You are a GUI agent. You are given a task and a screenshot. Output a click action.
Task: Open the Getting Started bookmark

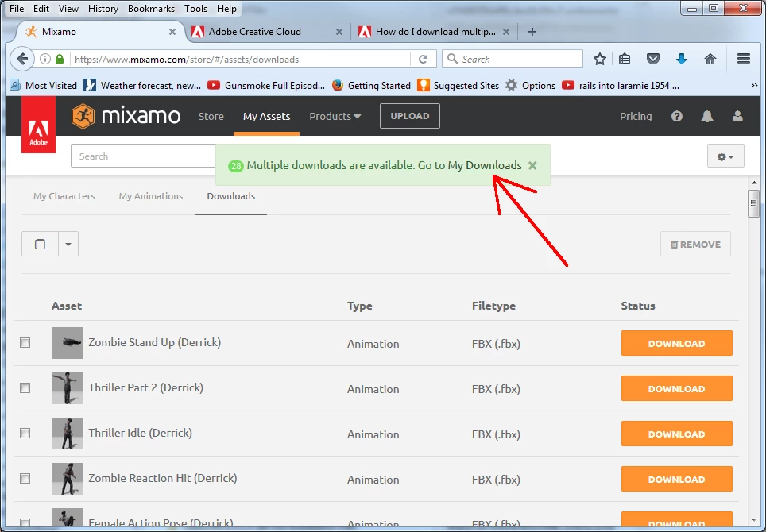click(x=371, y=86)
